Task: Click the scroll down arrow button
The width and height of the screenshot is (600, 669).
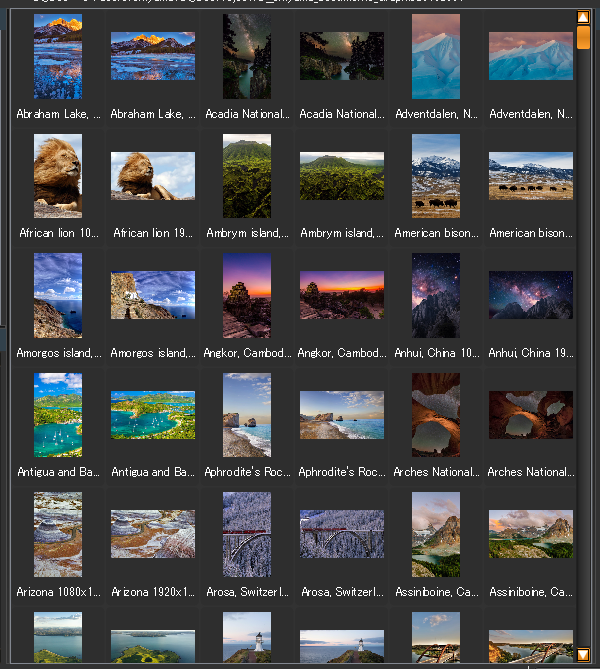Action: click(583, 654)
